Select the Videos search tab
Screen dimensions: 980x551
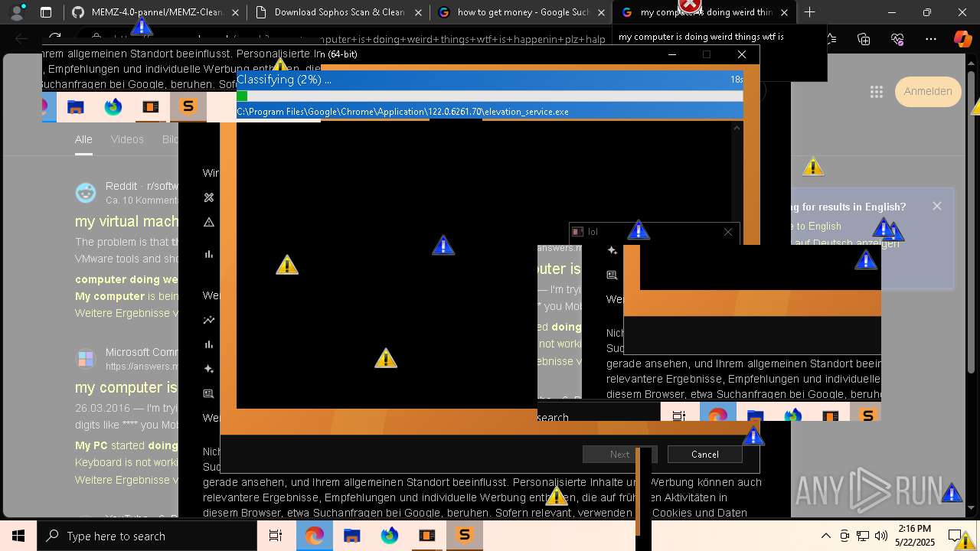[127, 139]
